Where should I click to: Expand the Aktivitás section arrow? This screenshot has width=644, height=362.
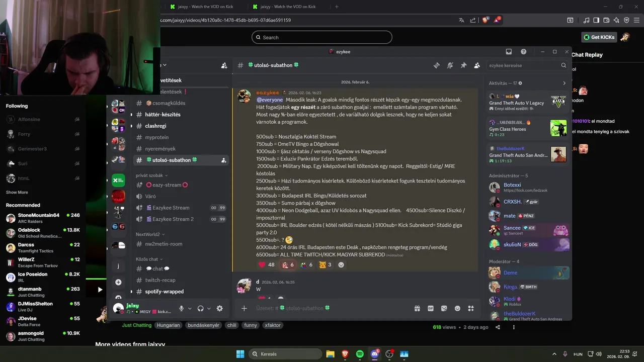point(564,83)
